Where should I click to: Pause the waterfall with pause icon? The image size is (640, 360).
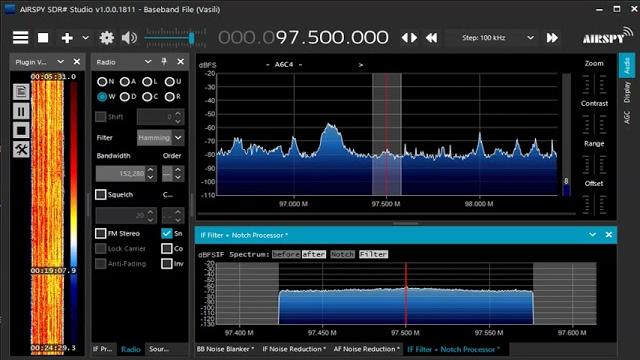click(x=21, y=111)
